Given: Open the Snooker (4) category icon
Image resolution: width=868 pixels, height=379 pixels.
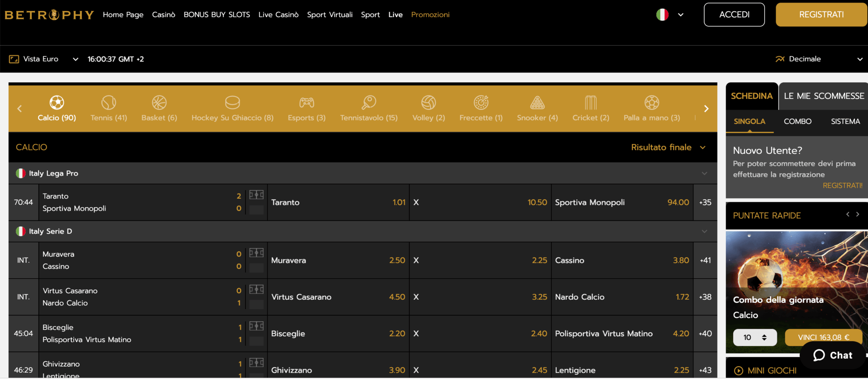Looking at the screenshot, I should click(x=537, y=102).
